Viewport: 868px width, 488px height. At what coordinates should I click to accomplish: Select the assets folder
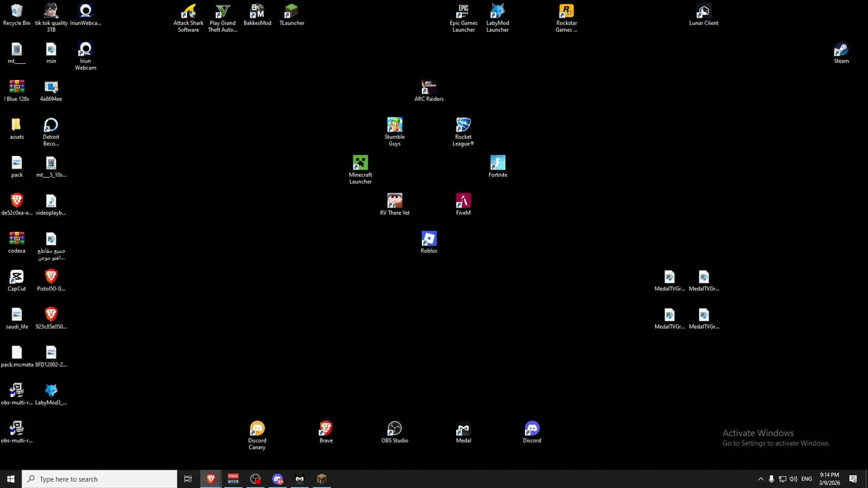17,129
